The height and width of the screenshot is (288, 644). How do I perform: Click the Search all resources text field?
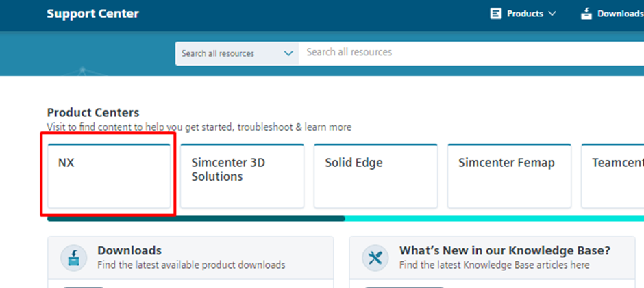(x=471, y=53)
